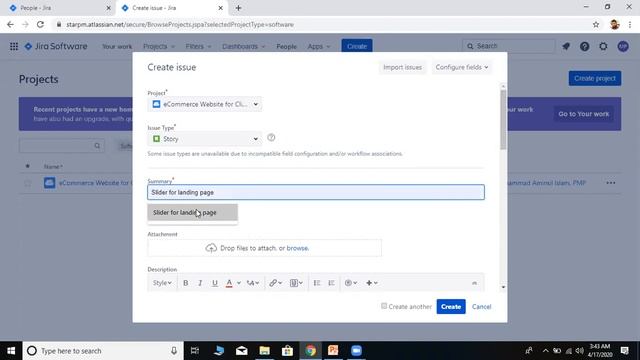Open the insert more plus dropdown
The height and width of the screenshot is (360, 640).
coord(371,283)
